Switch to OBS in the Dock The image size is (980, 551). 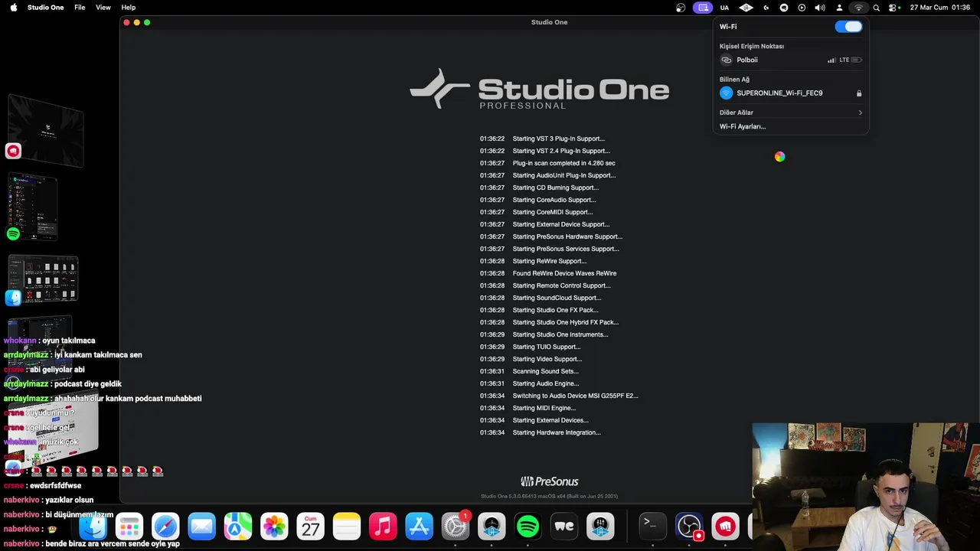click(689, 527)
